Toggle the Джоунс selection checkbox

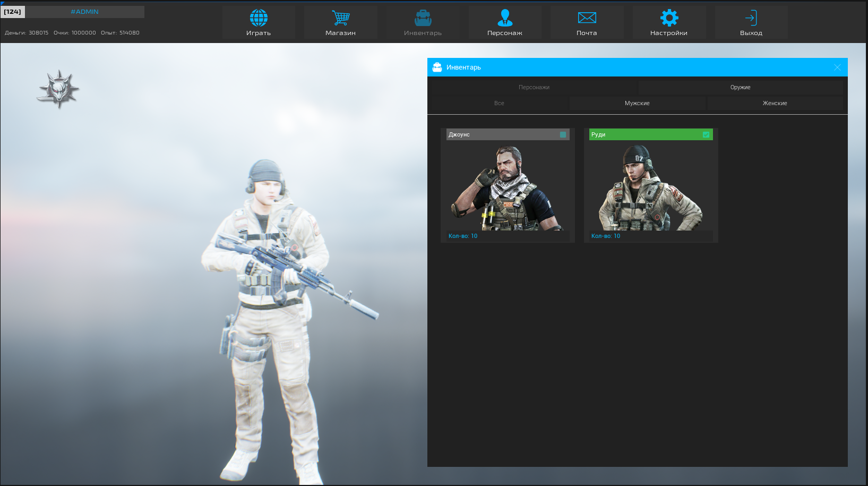[563, 135]
